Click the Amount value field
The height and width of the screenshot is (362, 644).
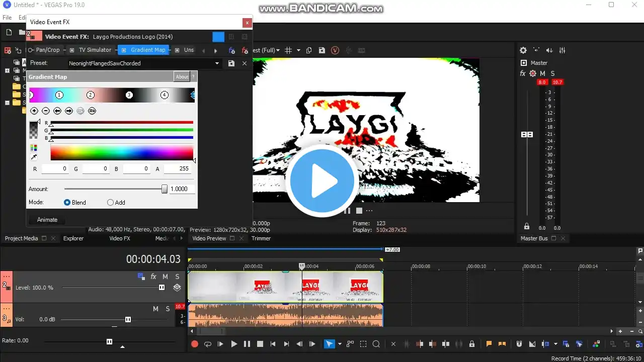click(182, 189)
